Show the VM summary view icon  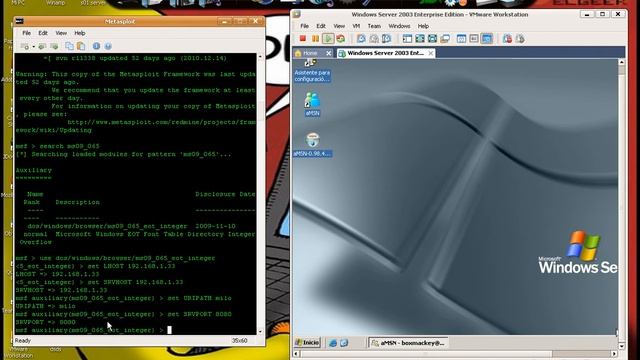click(461, 38)
